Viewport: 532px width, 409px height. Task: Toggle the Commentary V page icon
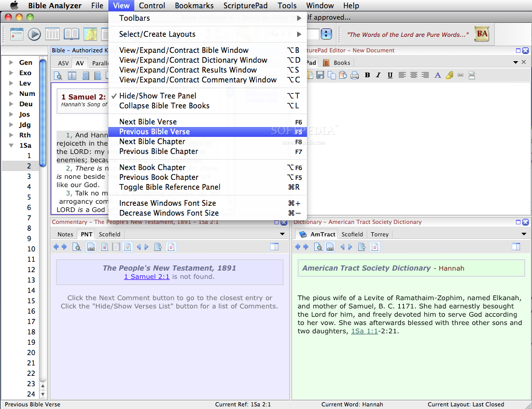(x=128, y=247)
